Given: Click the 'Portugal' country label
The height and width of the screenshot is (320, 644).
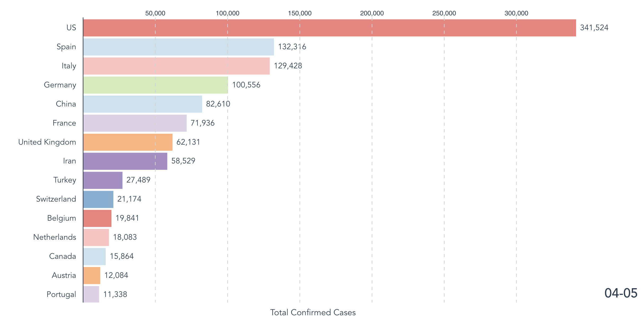Looking at the screenshot, I should click(61, 295).
